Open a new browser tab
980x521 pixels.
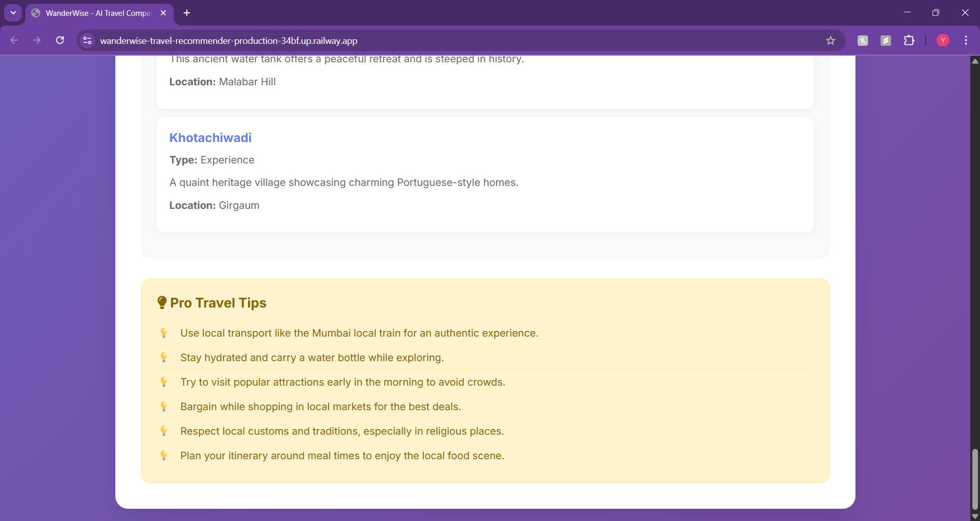pos(187,13)
